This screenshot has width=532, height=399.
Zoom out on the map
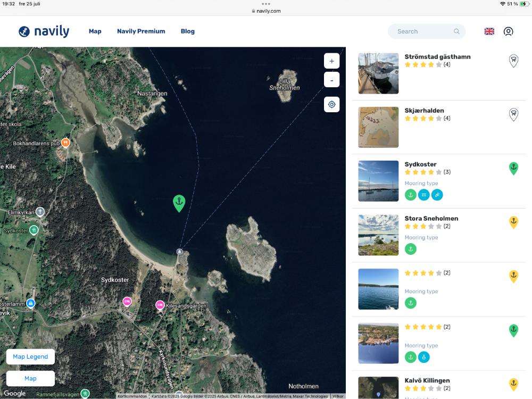coord(332,80)
